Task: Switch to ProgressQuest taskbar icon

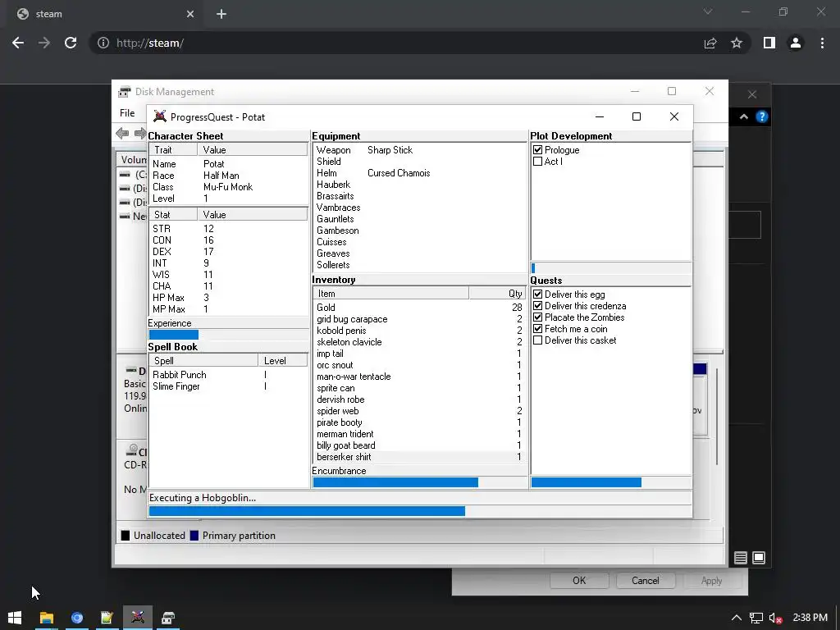Action: 138,618
